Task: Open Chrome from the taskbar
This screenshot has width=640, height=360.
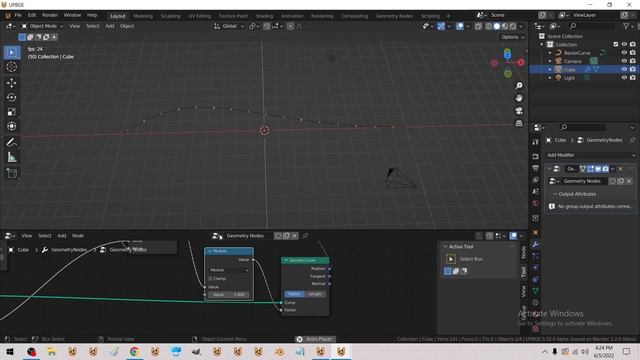Action: tap(134, 352)
